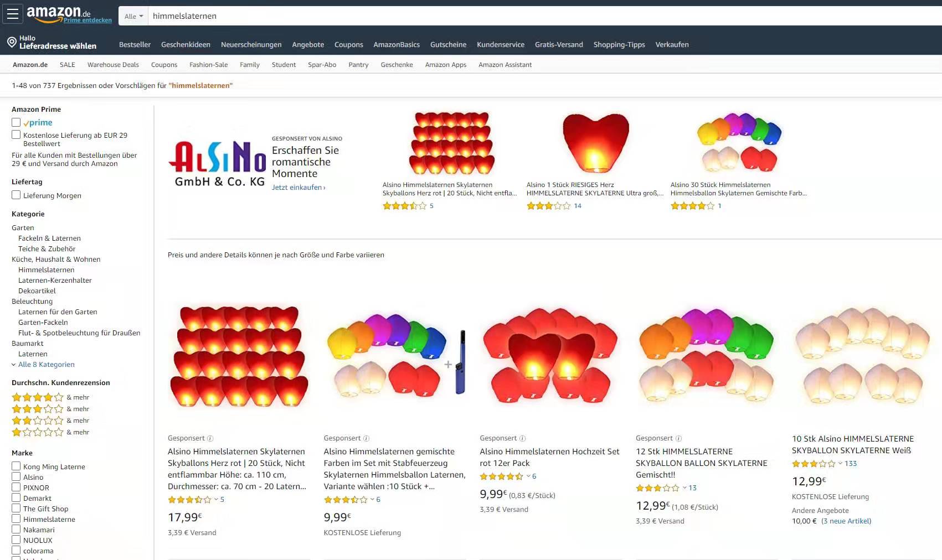Click the Alsino GmbH & Co. KG logo
942x560 pixels.
click(x=217, y=163)
